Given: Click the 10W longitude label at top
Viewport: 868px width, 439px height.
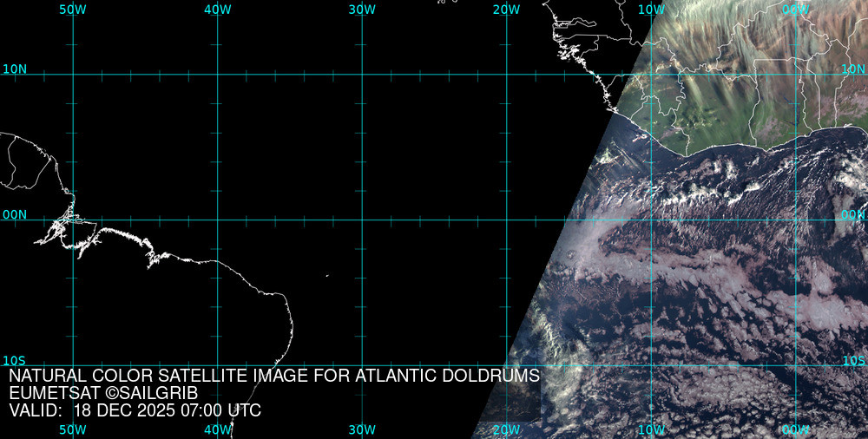Looking at the screenshot, I should pyautogui.click(x=651, y=9).
